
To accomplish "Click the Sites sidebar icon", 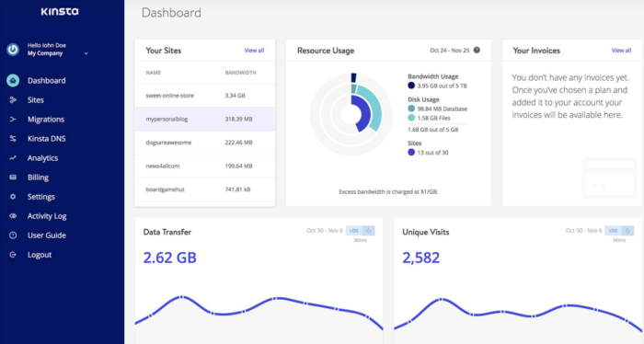I will point(13,99).
